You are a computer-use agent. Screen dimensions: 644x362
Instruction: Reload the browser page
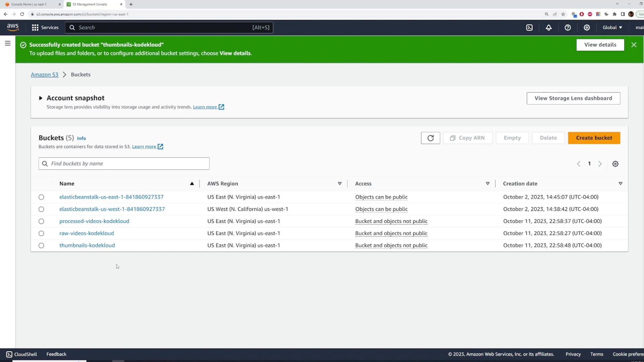[22, 14]
